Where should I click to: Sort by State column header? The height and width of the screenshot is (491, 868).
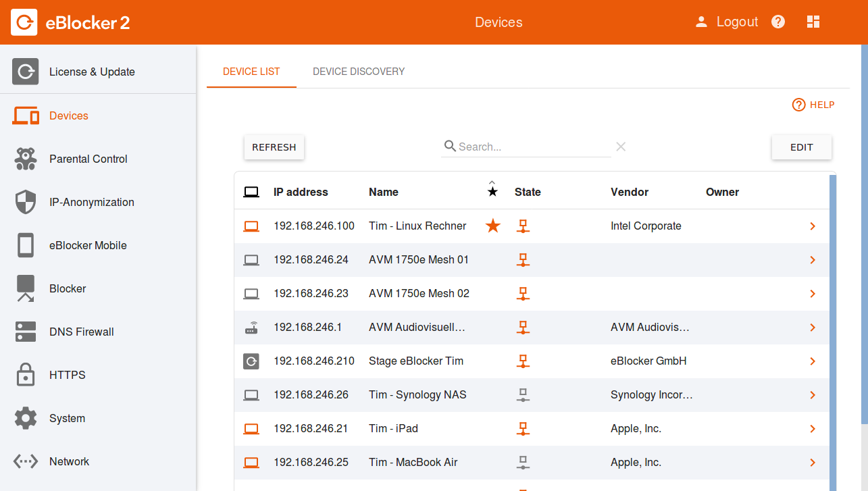pos(528,192)
